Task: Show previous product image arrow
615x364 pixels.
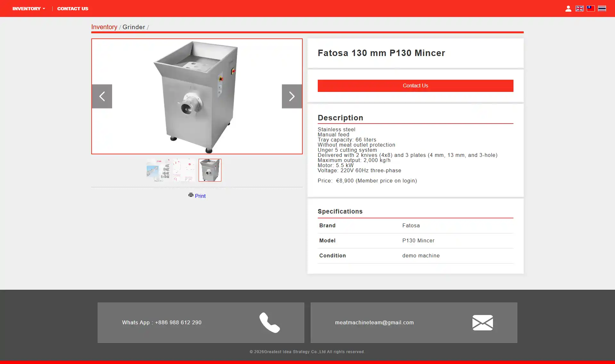Action: pos(102,96)
